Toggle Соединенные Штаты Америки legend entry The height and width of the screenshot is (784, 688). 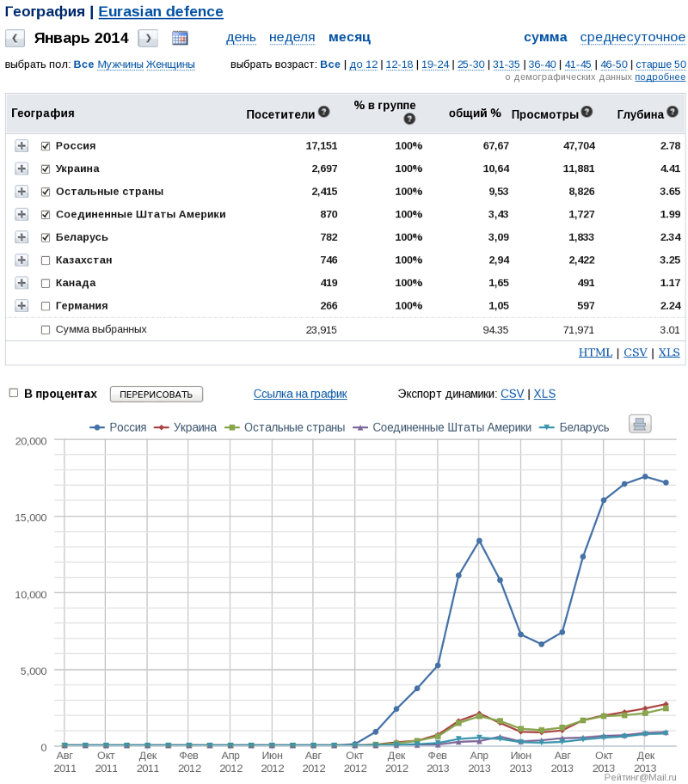[442, 427]
